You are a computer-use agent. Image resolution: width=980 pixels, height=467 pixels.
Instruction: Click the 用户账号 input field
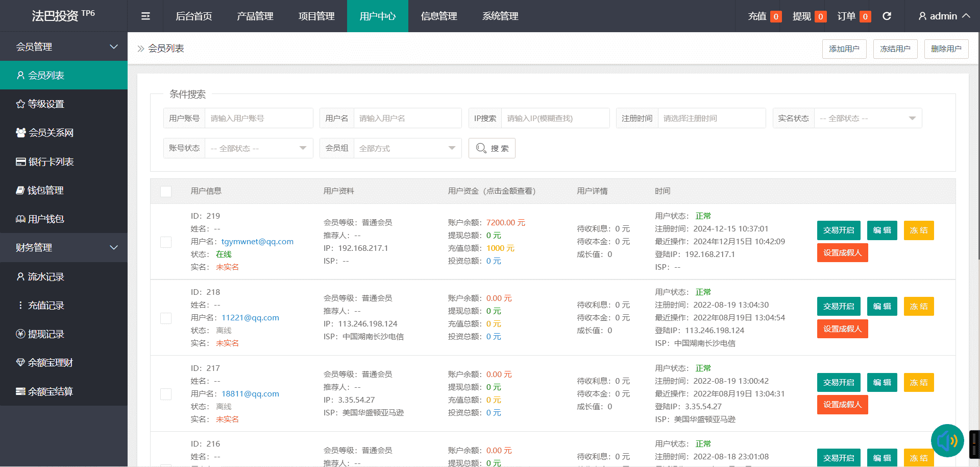(x=258, y=119)
